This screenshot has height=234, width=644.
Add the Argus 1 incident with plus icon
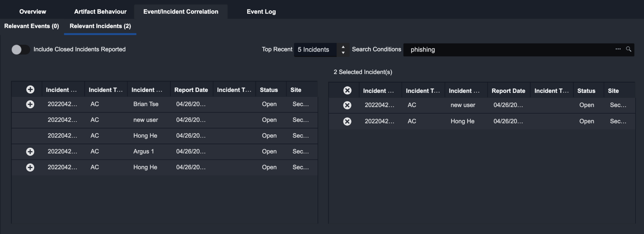tap(30, 151)
